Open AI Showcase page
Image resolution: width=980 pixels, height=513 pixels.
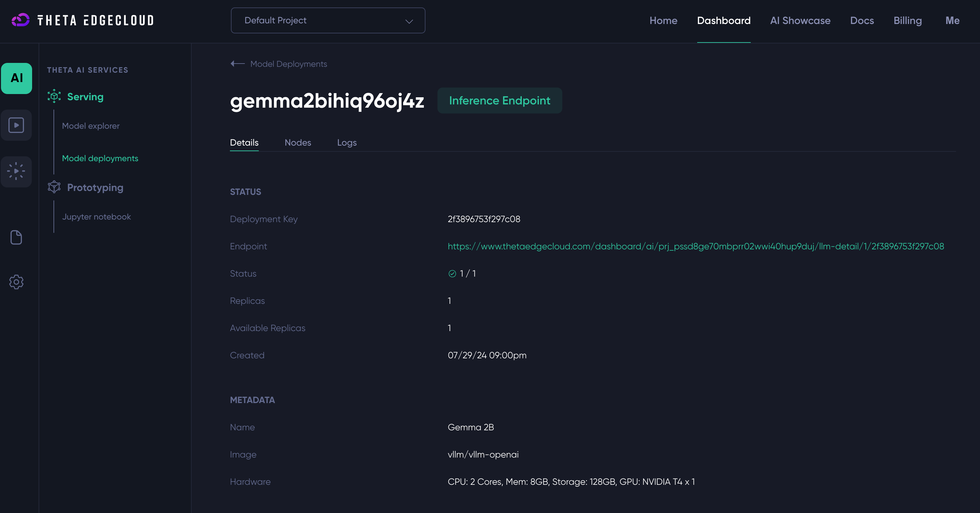click(800, 20)
